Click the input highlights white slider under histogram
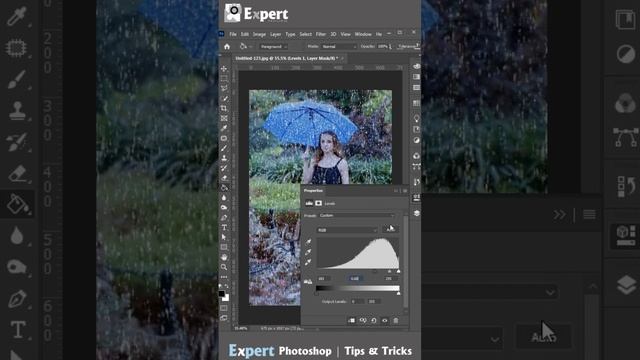 point(398,271)
